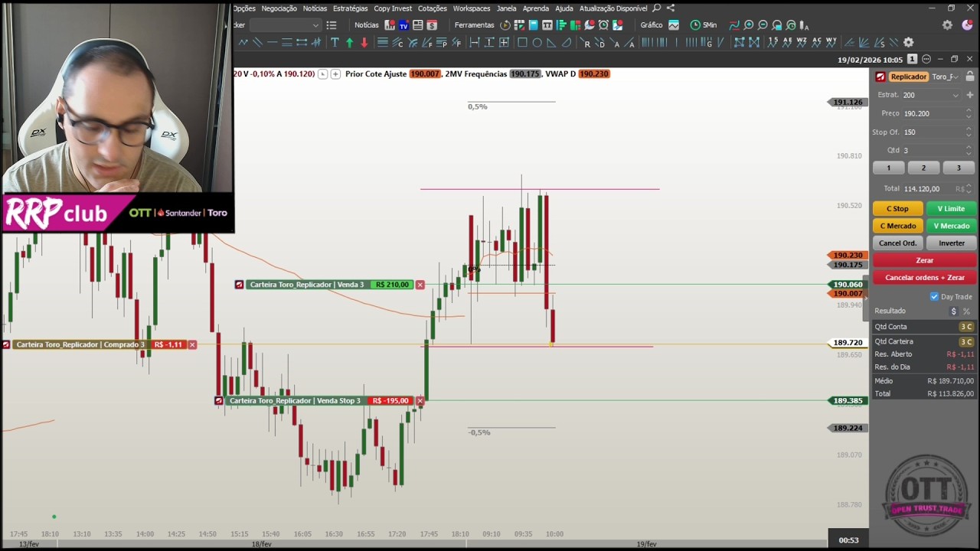Select the ellipse drawing tool
Image resolution: width=980 pixels, height=551 pixels.
coord(537,43)
